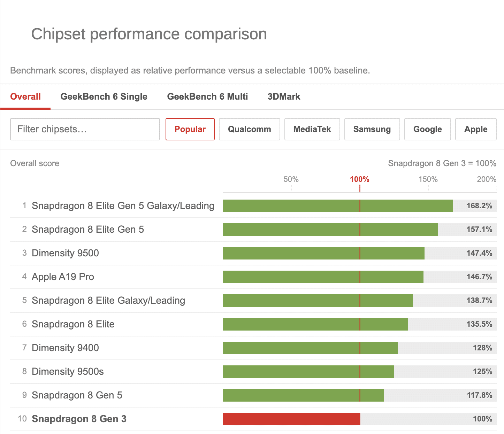Click the benchmark scores description text
Screen dimensions: 504x434
pyautogui.click(x=190, y=71)
